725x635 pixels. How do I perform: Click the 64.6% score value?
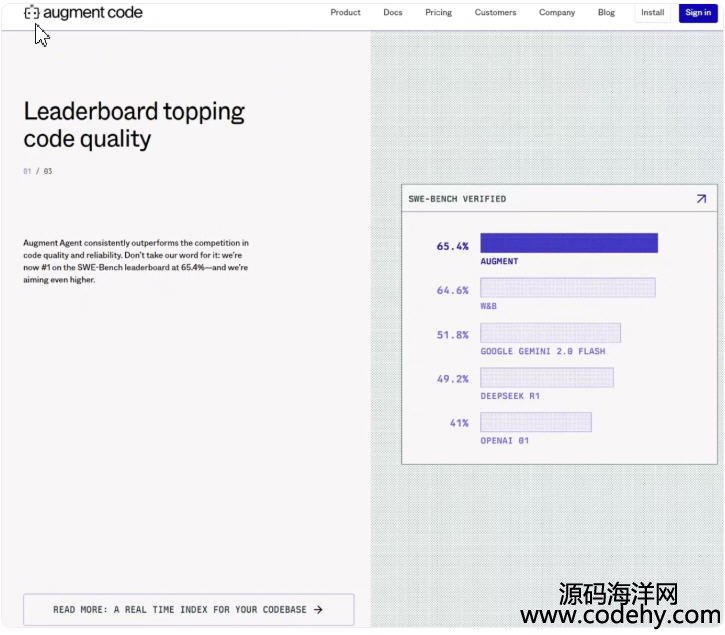pyautogui.click(x=452, y=290)
